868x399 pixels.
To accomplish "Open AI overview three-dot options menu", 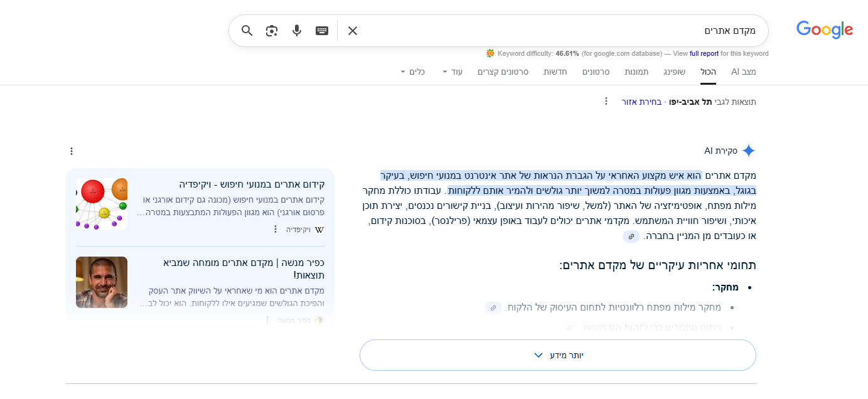I will tap(71, 151).
